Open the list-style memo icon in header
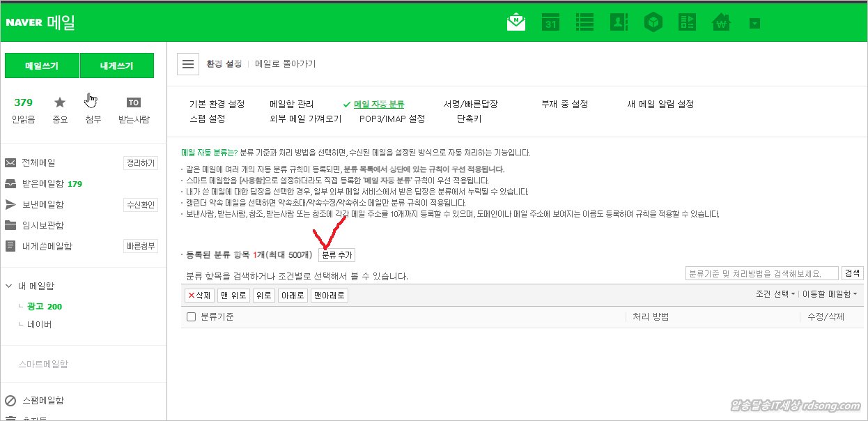Viewport: 868px width, 421px height. tap(584, 22)
